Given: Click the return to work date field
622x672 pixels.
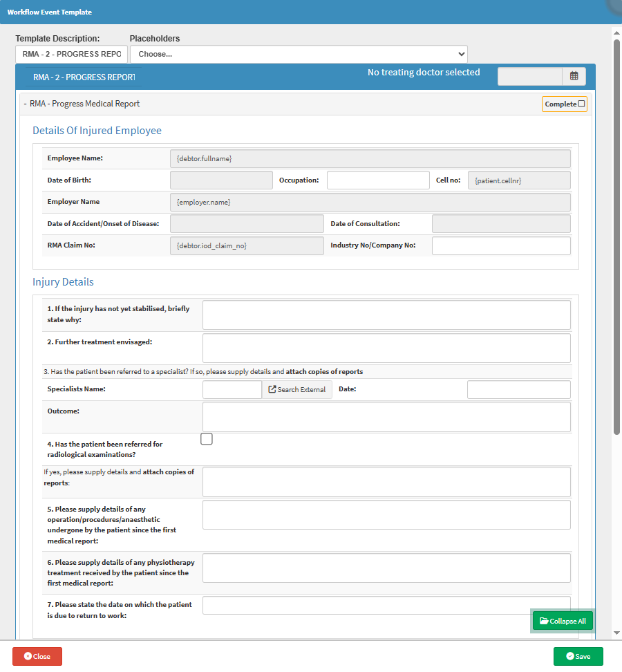Looking at the screenshot, I should point(386,605).
